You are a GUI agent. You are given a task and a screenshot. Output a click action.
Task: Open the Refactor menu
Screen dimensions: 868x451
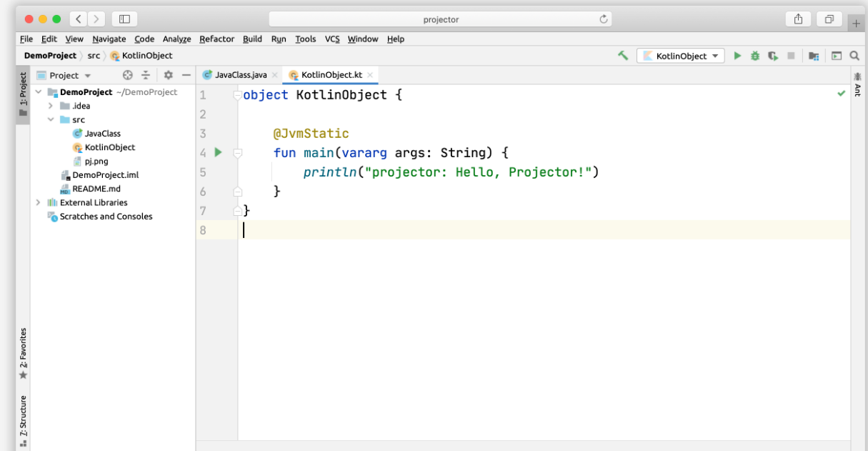[x=217, y=39]
